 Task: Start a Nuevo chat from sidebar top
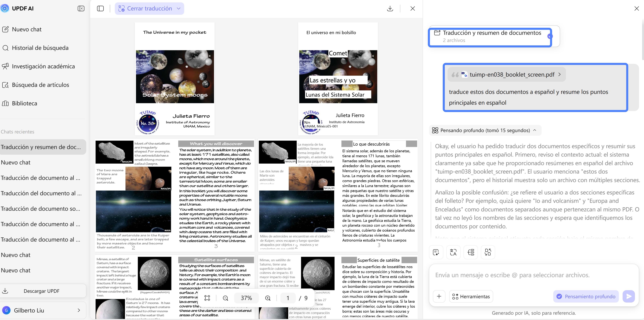coord(27,29)
